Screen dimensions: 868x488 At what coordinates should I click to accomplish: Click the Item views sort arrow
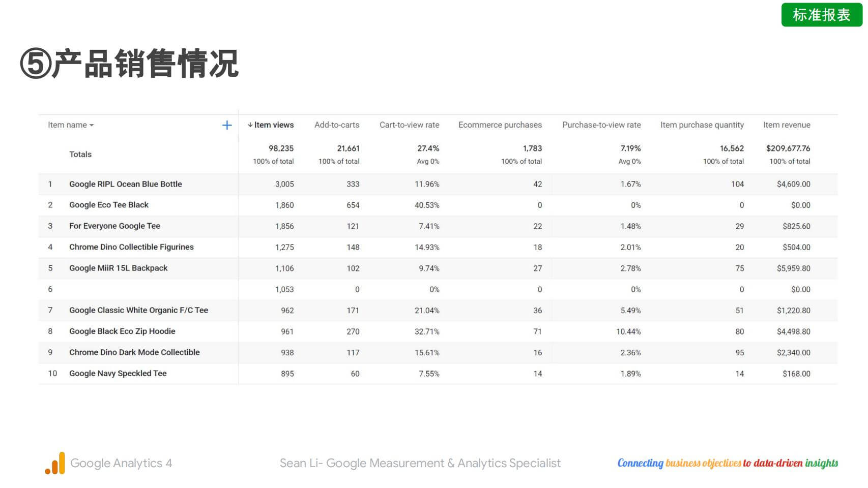250,125
